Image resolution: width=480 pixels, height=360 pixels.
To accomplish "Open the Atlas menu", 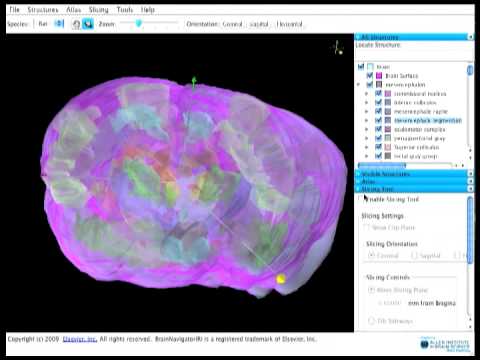I will [73, 10].
